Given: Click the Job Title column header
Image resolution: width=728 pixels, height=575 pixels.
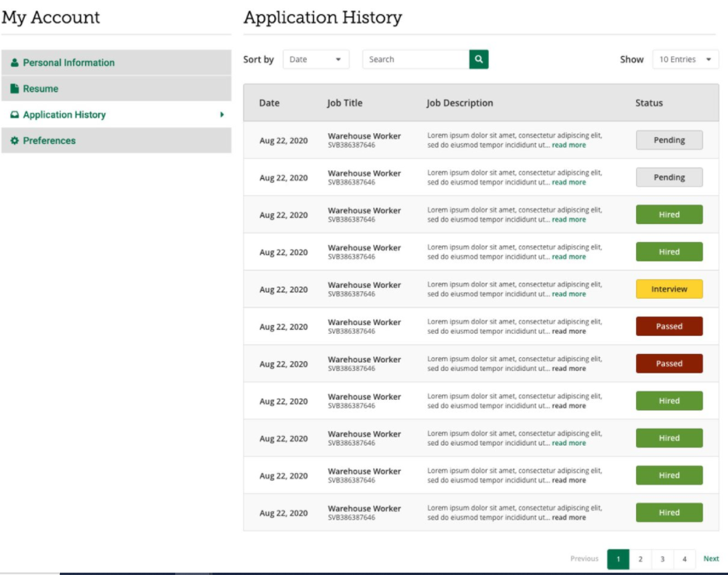Looking at the screenshot, I should 344,103.
